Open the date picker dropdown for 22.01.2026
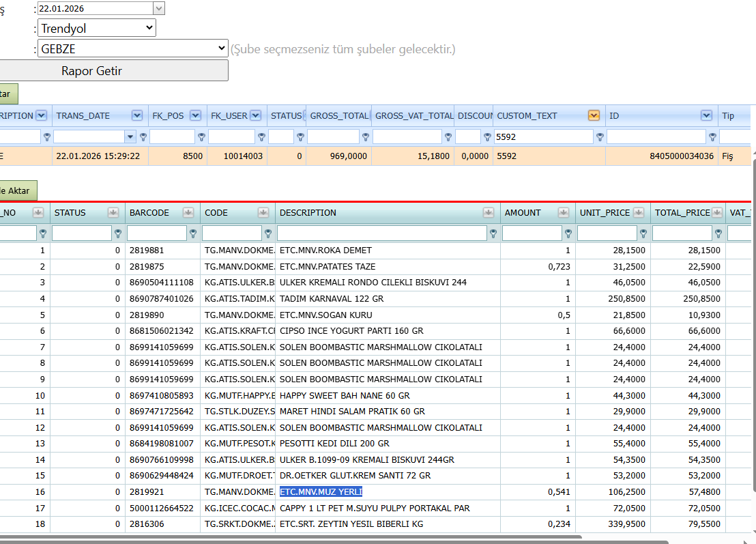 point(159,8)
